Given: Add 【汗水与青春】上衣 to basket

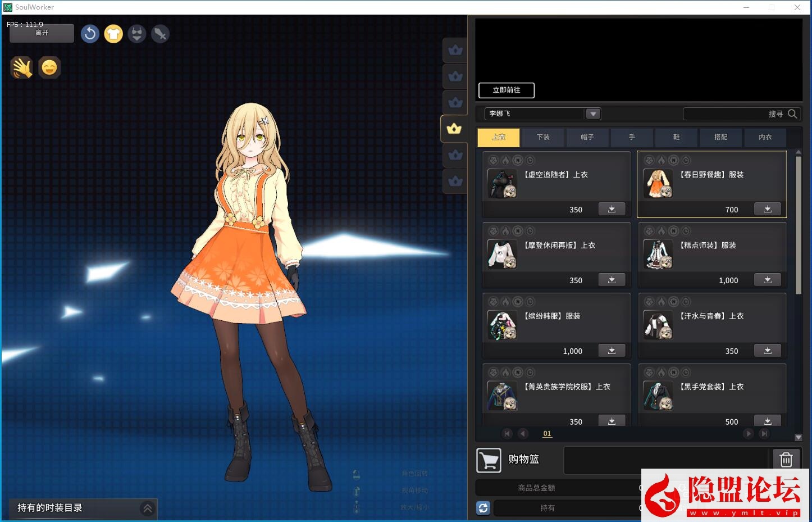Looking at the screenshot, I should (768, 351).
